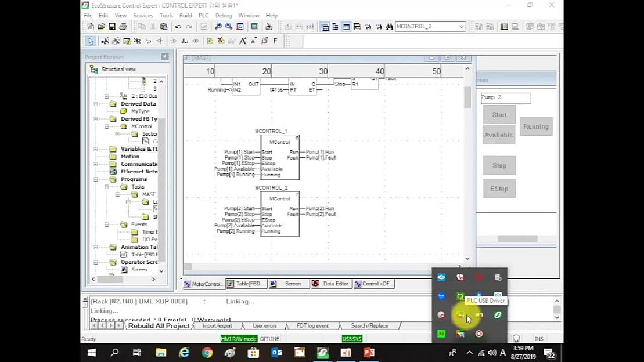Expand the Variables & FB node
Image resolution: width=644 pixels, height=362 pixels.
click(x=96, y=149)
